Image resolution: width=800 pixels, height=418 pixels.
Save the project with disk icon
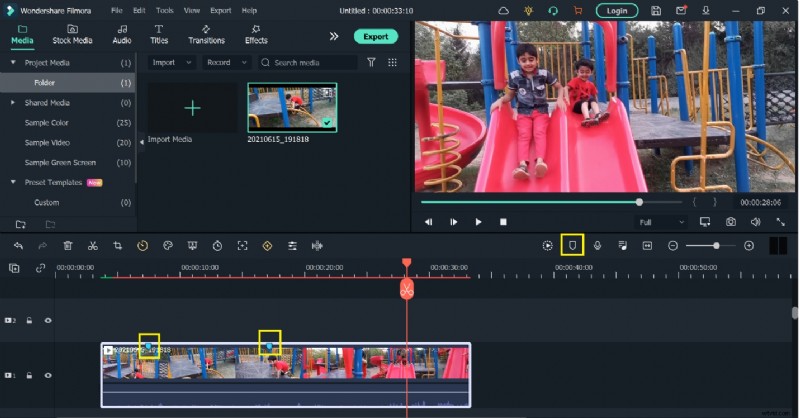pyautogui.click(x=656, y=11)
